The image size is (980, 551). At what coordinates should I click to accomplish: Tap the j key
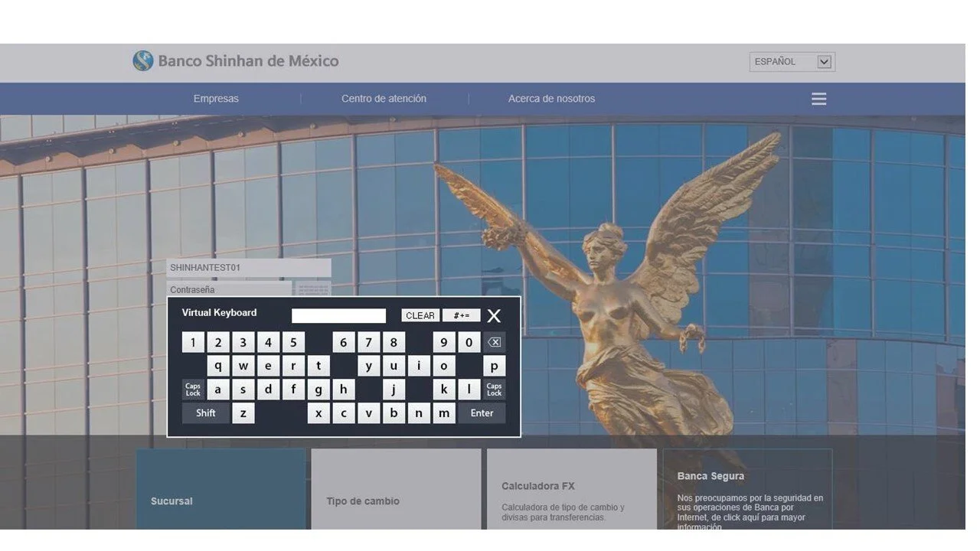point(394,390)
